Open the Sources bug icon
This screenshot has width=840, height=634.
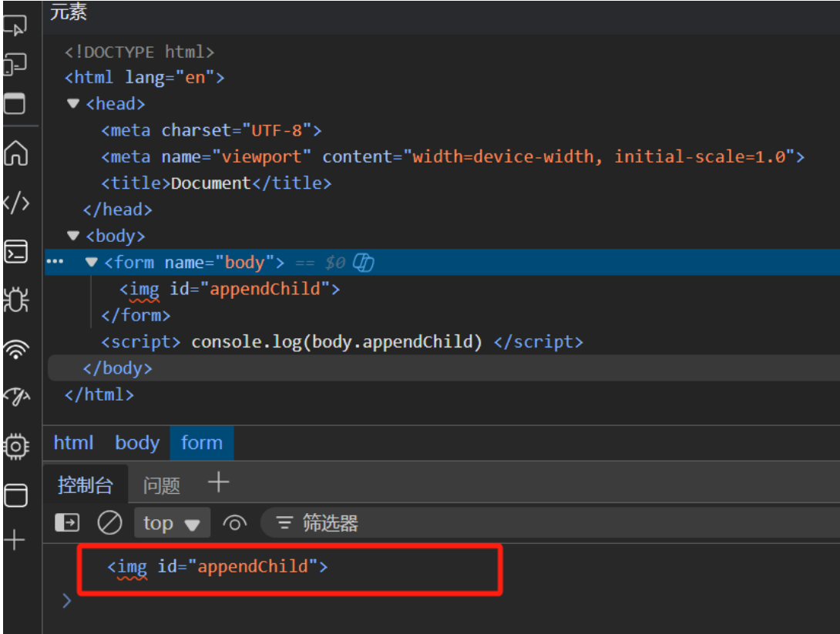coord(15,300)
